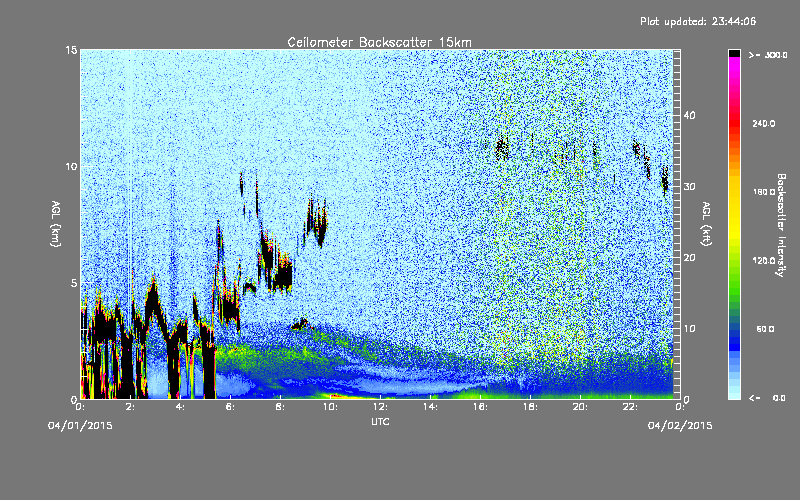Image resolution: width=800 pixels, height=500 pixels.
Task: Click the "Backscatter Intensity" colorbar label
Action: pos(780,225)
